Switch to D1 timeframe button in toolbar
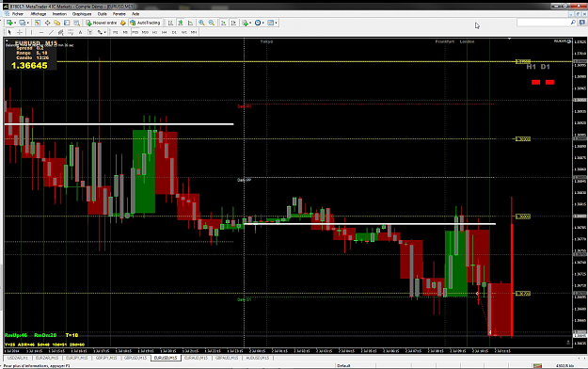This screenshot has height=369, width=588. (x=174, y=32)
